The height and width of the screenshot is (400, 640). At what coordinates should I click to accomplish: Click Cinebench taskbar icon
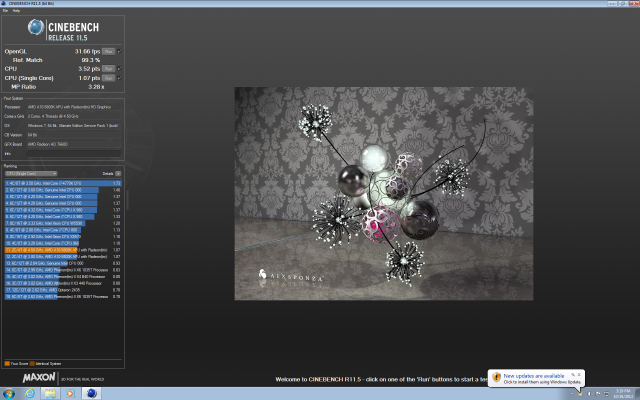tap(91, 393)
